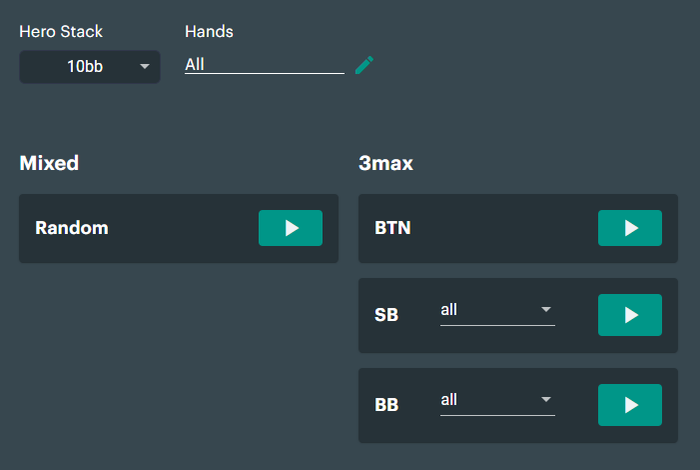Expand the BB 'all' dropdown
The height and width of the screenshot is (470, 700).
tap(497, 401)
